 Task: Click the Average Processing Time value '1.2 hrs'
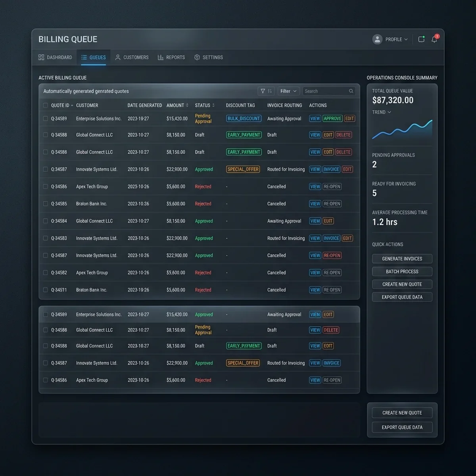tap(385, 222)
